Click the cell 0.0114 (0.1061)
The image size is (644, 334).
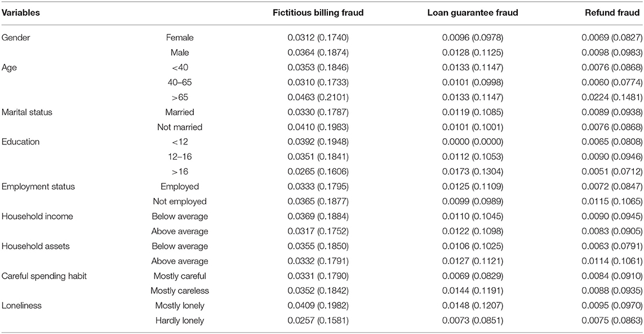tap(611, 261)
